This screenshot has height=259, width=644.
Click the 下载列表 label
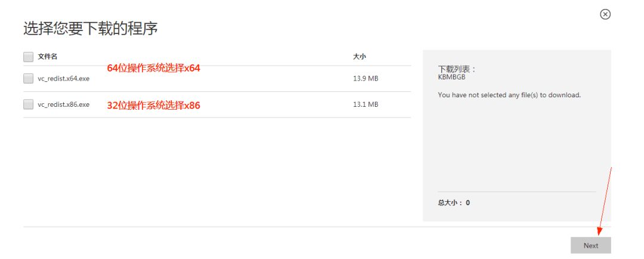pyautogui.click(x=457, y=69)
